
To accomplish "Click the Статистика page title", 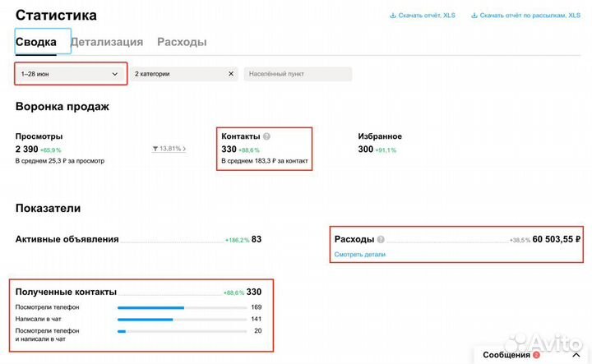I will 56,15.
